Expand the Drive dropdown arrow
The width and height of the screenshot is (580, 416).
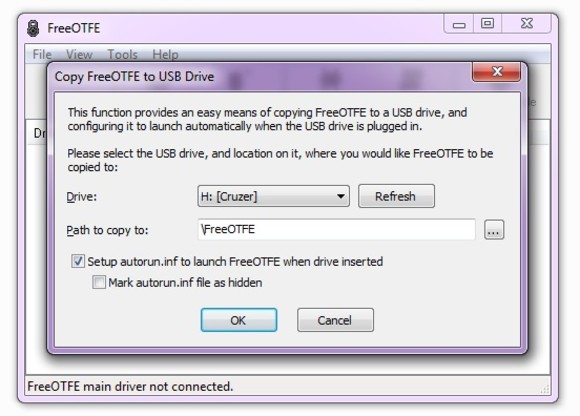coord(341,196)
